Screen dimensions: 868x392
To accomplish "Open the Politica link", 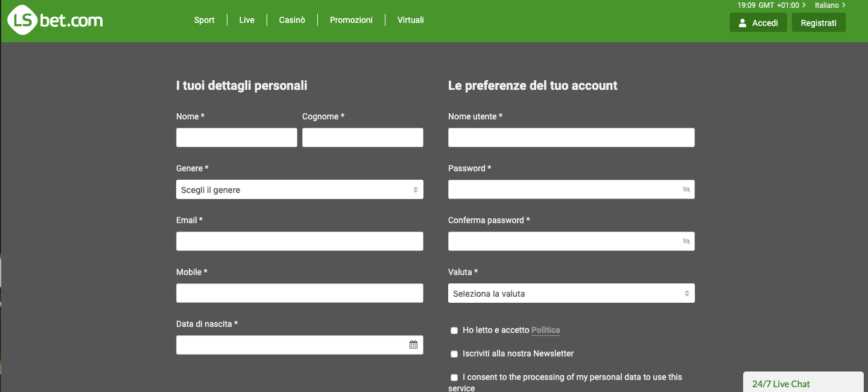I will click(x=545, y=330).
